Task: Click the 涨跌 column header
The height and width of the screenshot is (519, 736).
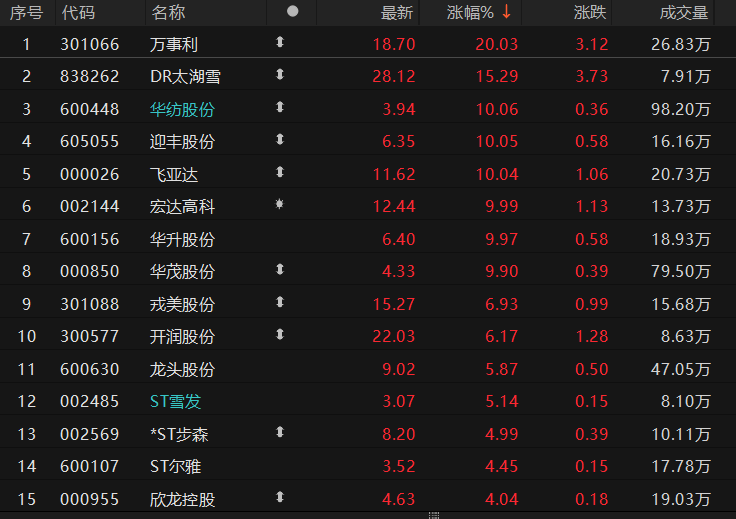Action: coord(590,13)
